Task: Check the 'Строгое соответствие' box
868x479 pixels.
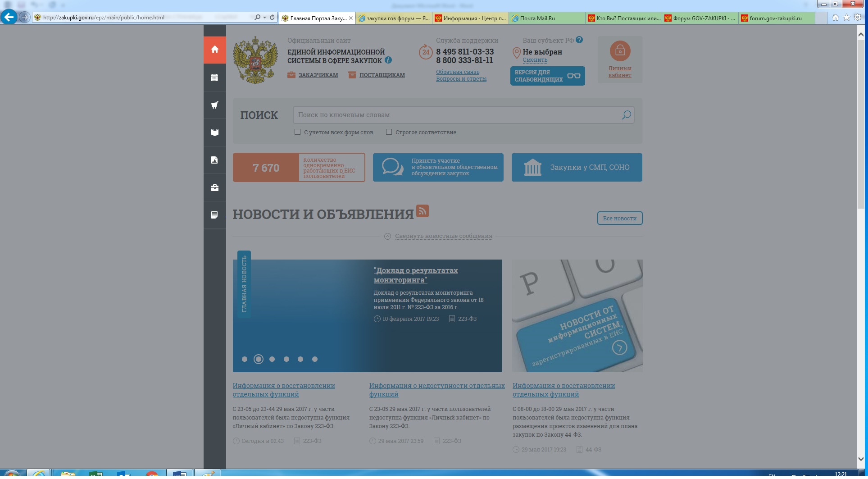Action: pyautogui.click(x=389, y=132)
